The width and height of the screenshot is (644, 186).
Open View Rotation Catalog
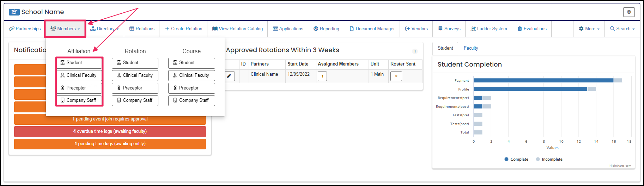click(x=237, y=29)
